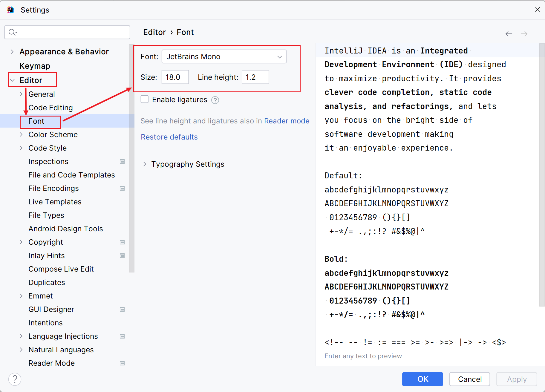Click the Cancel button
The image size is (545, 392).
470,379
